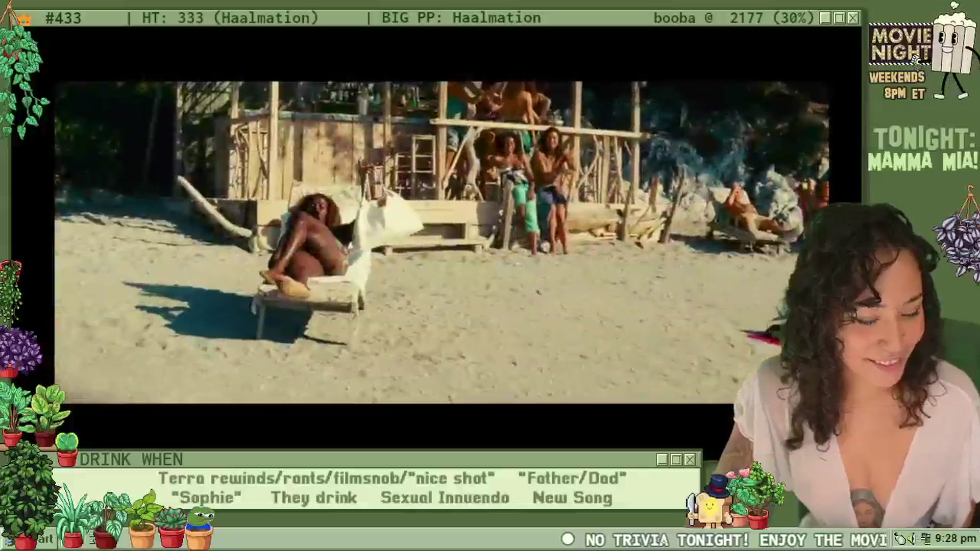Image resolution: width=980 pixels, height=551 pixels.
Task: Click the Movie Night logo
Action: [x=900, y=45]
